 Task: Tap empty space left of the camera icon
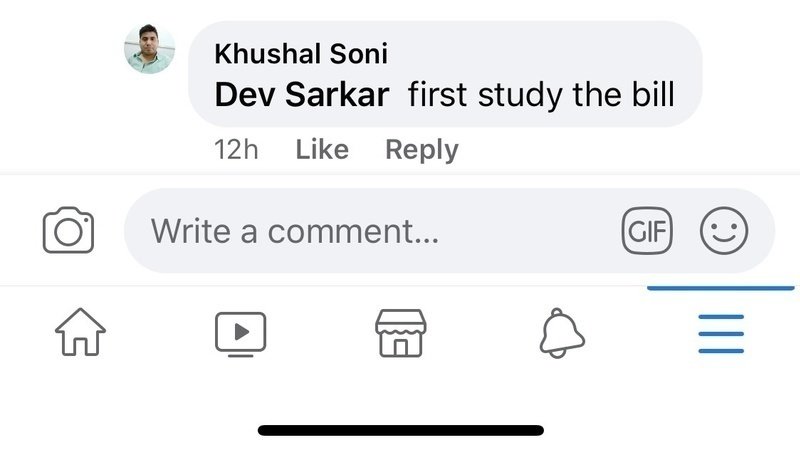coord(18,231)
